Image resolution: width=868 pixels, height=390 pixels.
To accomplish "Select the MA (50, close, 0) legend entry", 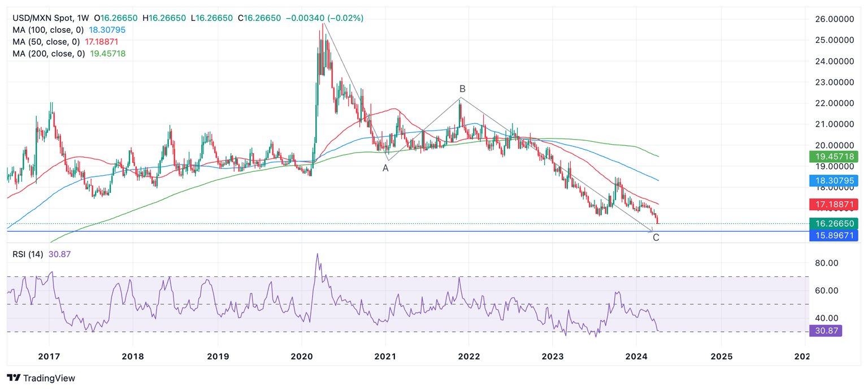I will (46, 42).
